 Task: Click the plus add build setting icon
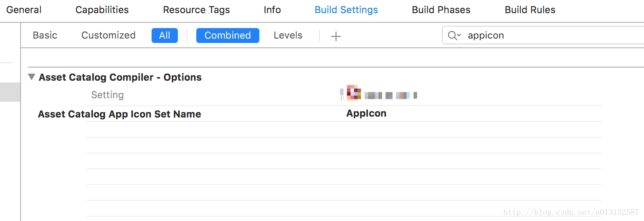click(336, 36)
